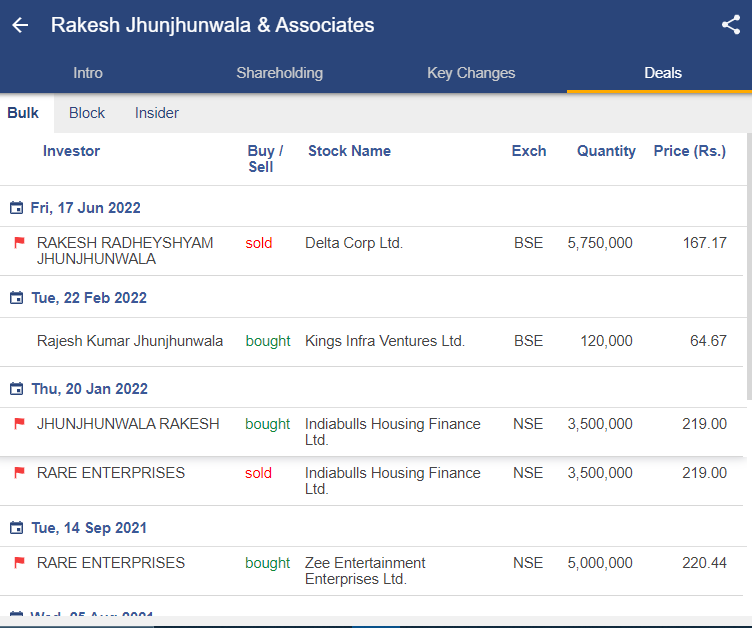This screenshot has width=752, height=628.
Task: Open Delta Corp Ltd. stock link
Action: pyautogui.click(x=354, y=243)
